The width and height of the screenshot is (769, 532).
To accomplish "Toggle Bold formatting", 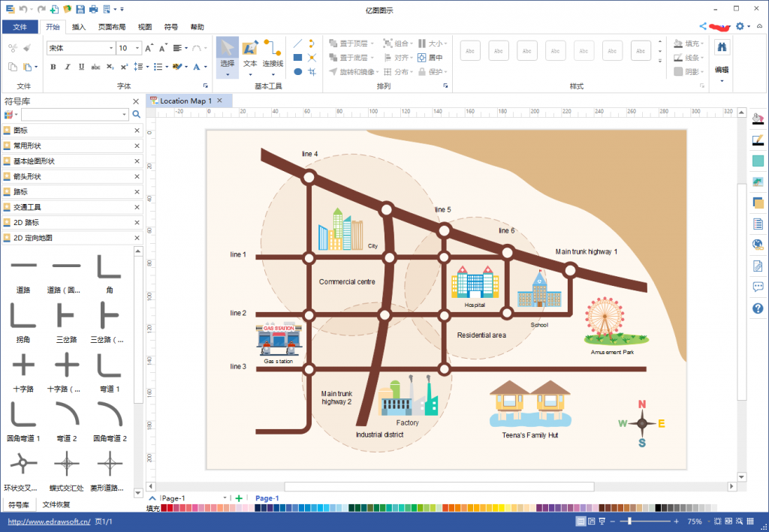I will [x=53, y=67].
